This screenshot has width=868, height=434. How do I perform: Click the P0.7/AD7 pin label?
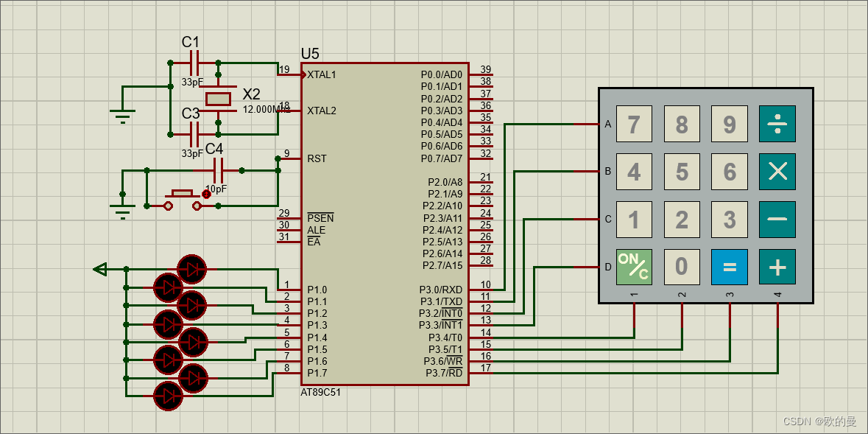442,158
